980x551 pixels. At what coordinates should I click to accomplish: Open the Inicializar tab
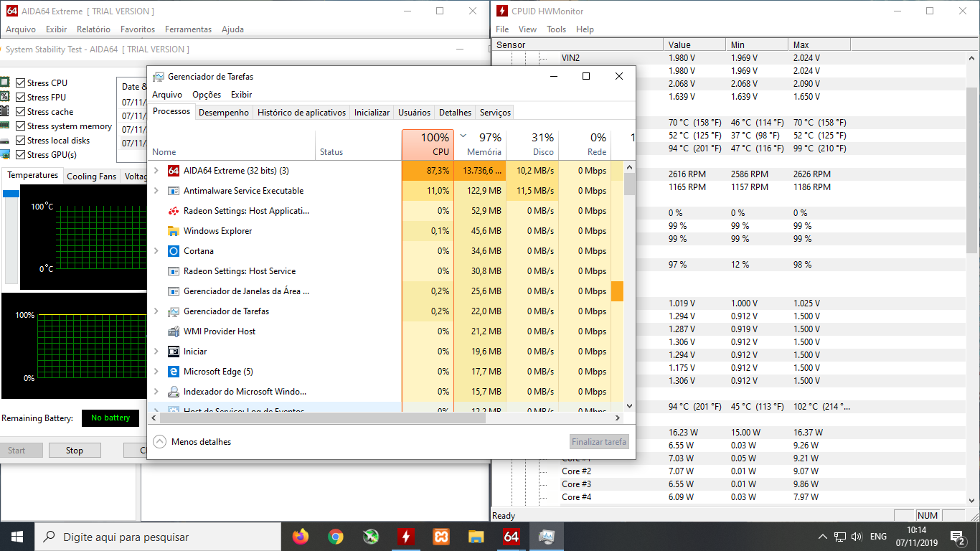tap(372, 113)
